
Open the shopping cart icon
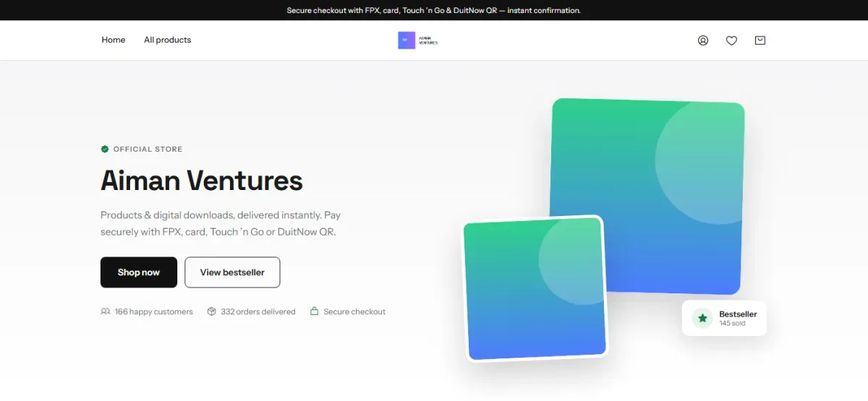coord(760,40)
